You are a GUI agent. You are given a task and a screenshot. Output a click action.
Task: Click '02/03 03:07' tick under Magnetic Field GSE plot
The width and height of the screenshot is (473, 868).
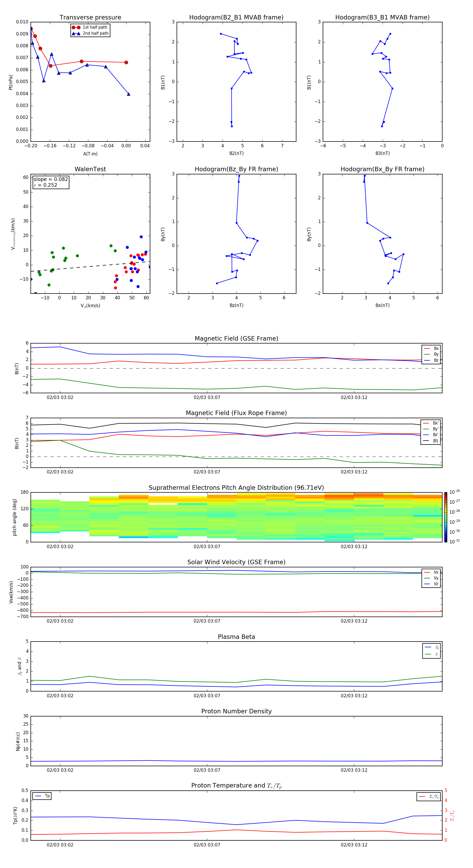coord(207,398)
